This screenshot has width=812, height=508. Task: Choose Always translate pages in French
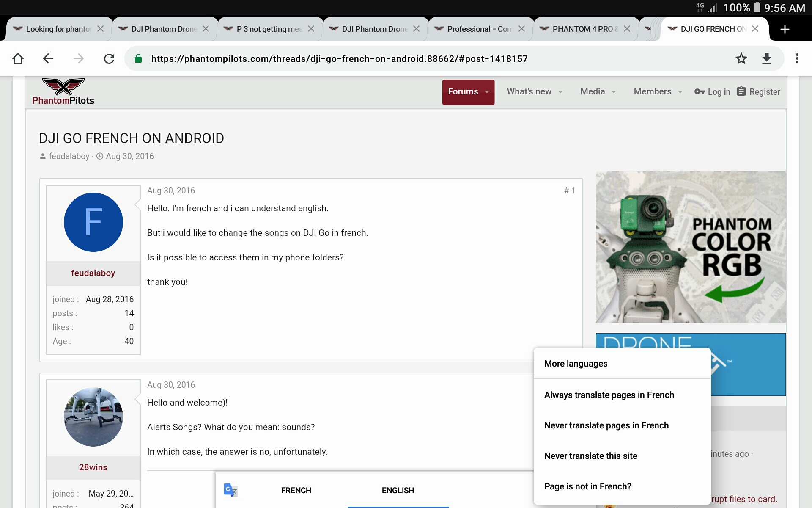(622, 395)
